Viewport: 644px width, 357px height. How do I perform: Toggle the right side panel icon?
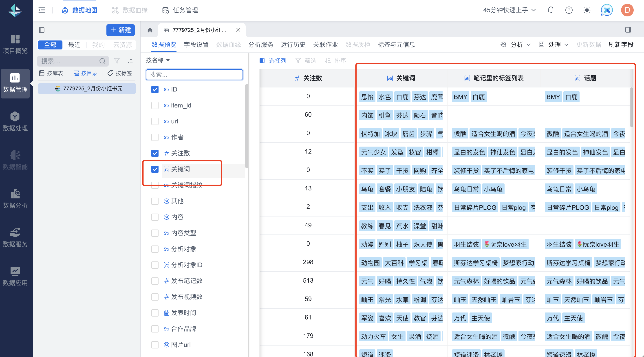click(628, 30)
